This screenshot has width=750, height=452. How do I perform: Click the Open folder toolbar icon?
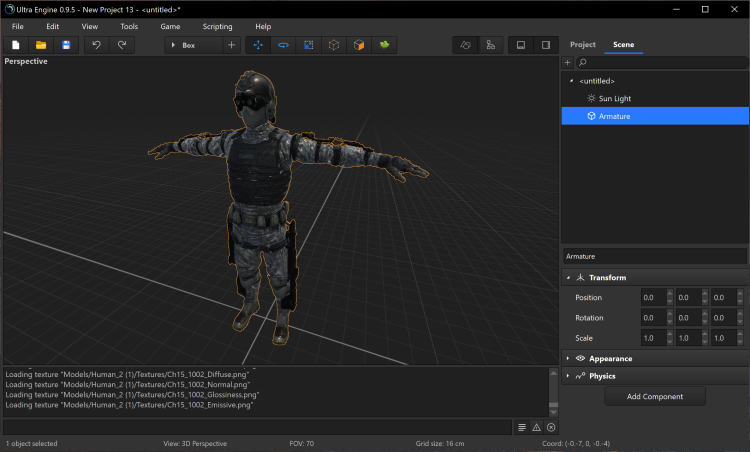(41, 45)
